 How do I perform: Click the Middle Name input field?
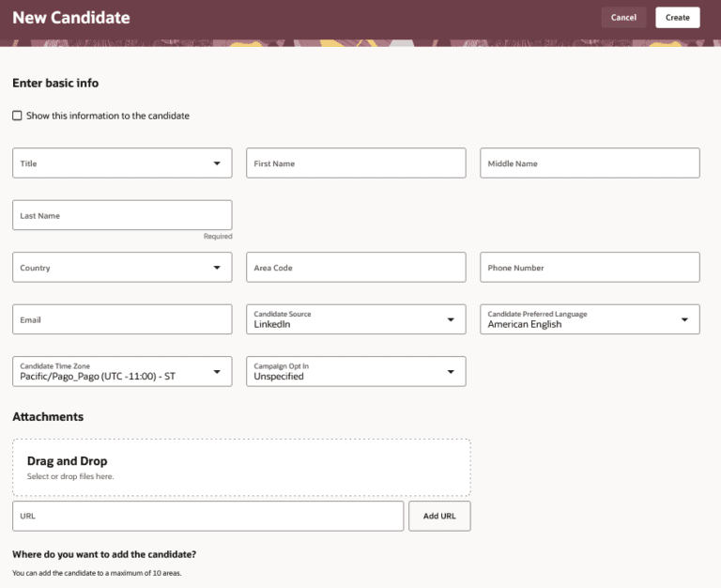(590, 163)
